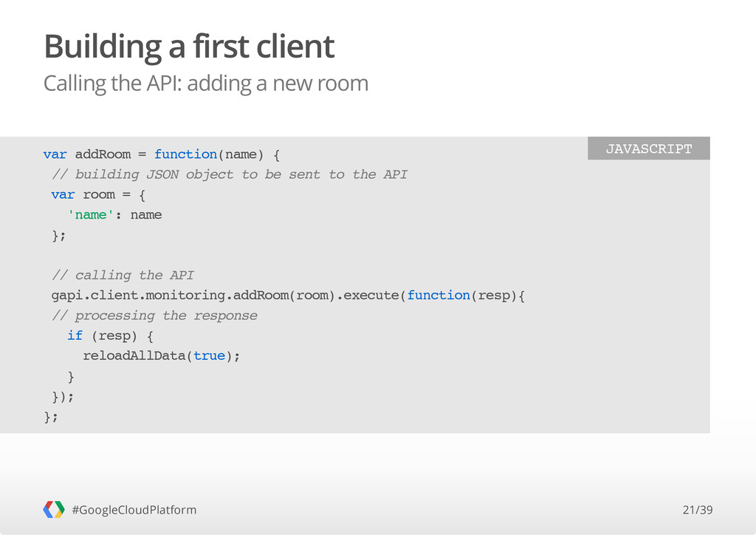
Task: Click 'gapi.client.monitoring.addRoom(room)' call
Action: pyautogui.click(x=193, y=296)
